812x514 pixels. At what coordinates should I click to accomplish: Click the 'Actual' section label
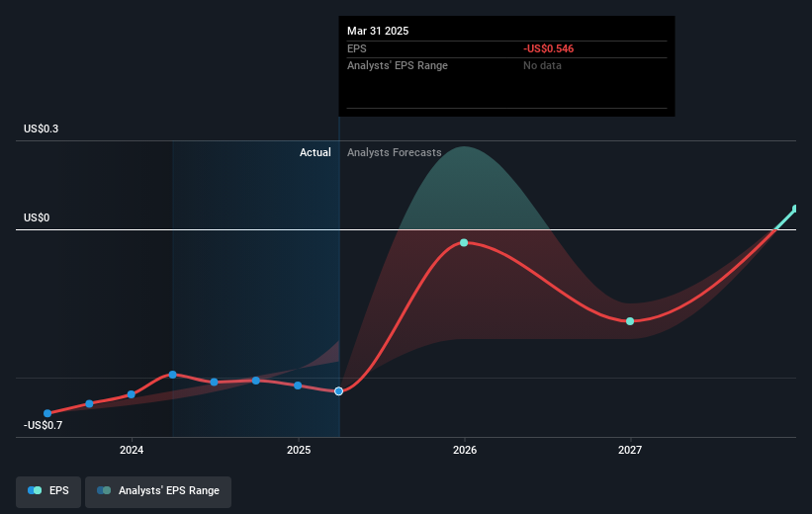coord(315,152)
